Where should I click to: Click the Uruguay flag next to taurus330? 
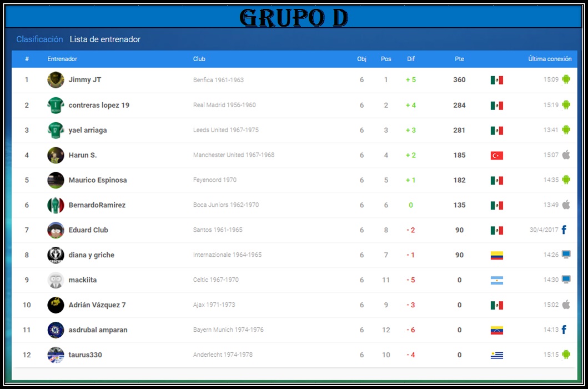tap(496, 355)
